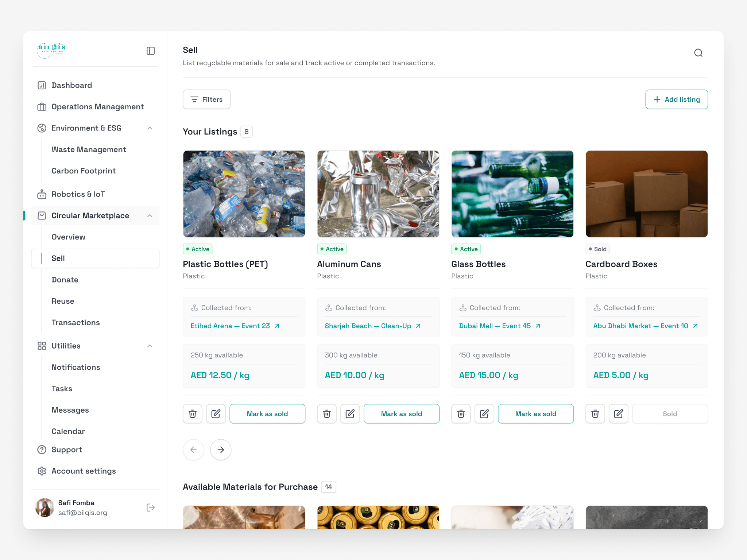Viewport: 747px width, 560px height.
Task: Click trash icon on Glass Bottles card
Action: click(x=461, y=413)
